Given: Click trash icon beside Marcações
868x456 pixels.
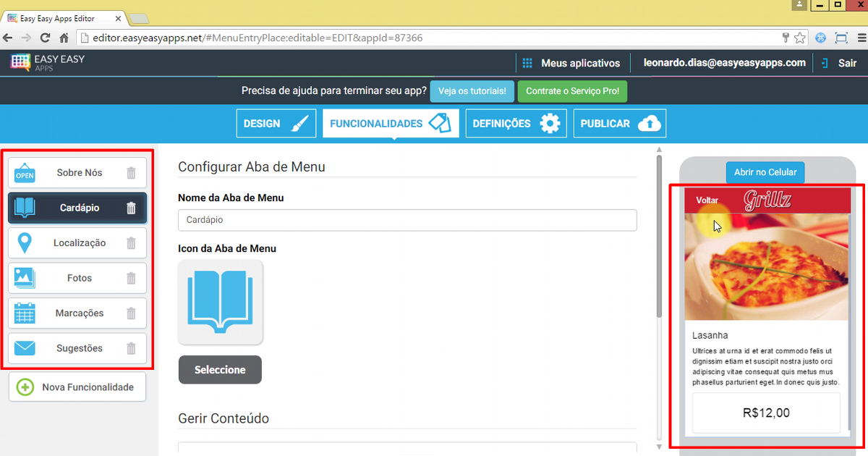Looking at the screenshot, I should [131, 313].
